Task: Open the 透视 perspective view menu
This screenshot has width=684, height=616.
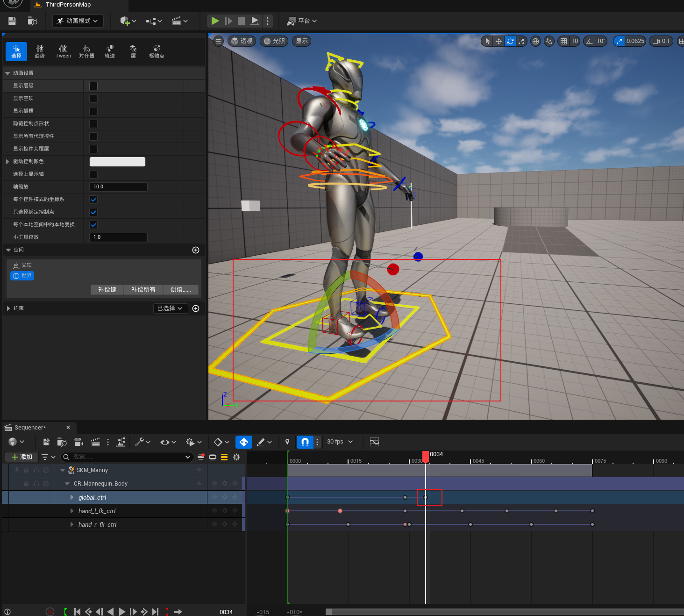Action: click(x=242, y=41)
